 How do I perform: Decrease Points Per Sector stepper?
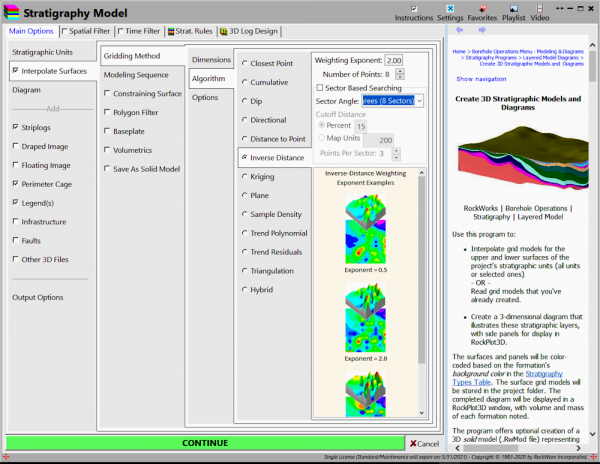[x=396, y=156]
